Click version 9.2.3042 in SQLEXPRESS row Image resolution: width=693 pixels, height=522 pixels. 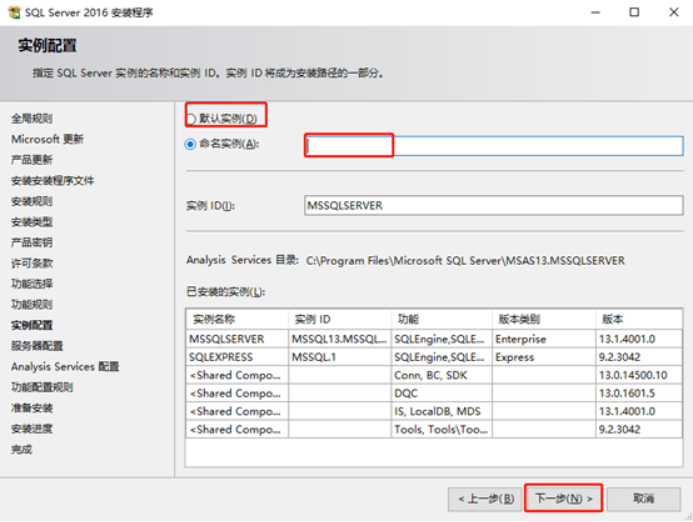(639, 357)
